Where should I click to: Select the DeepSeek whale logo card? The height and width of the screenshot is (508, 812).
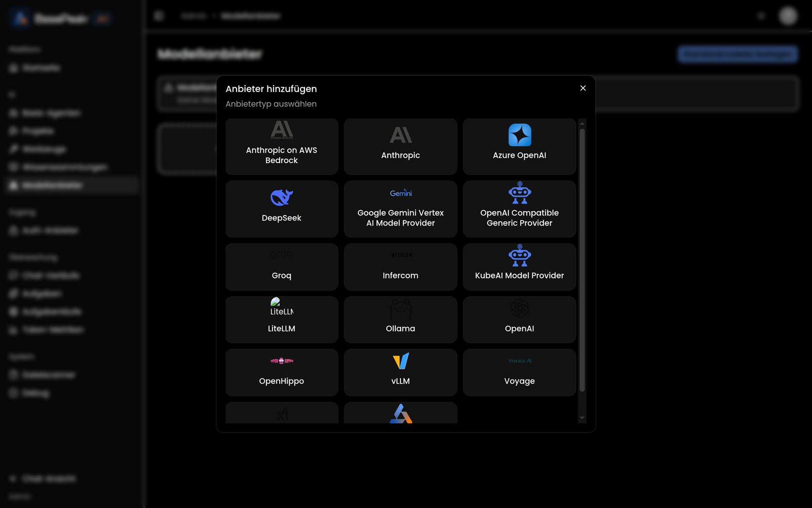pos(282,209)
